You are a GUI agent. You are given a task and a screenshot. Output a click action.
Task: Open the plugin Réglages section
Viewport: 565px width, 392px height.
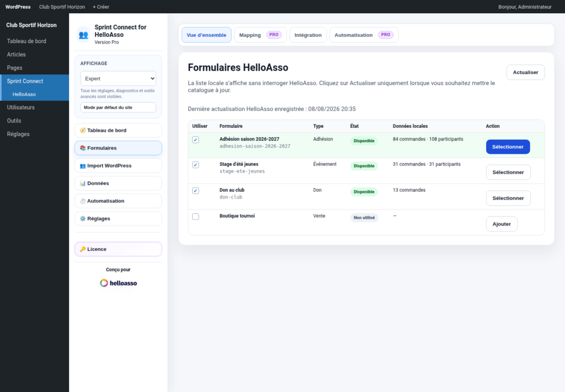(x=118, y=218)
